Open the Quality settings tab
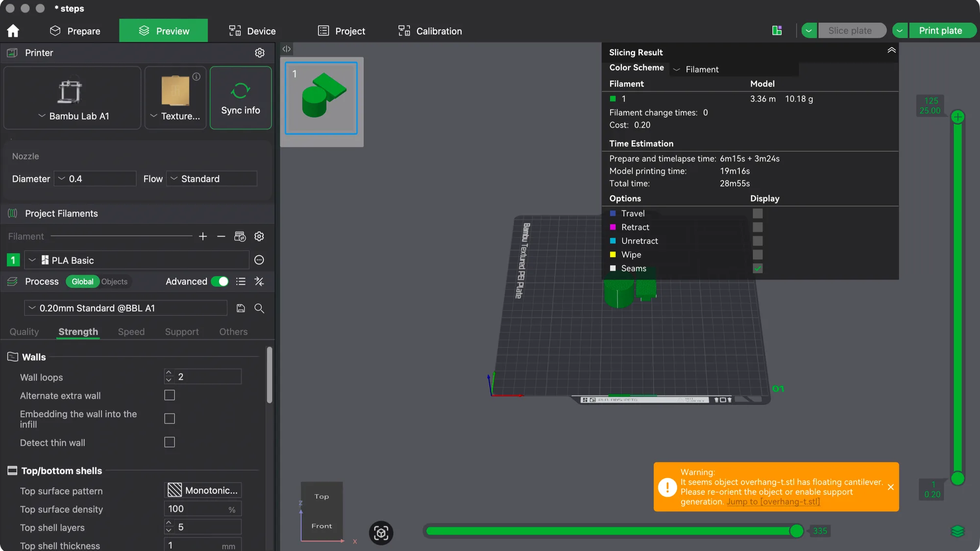Image resolution: width=980 pixels, height=551 pixels. pyautogui.click(x=24, y=332)
